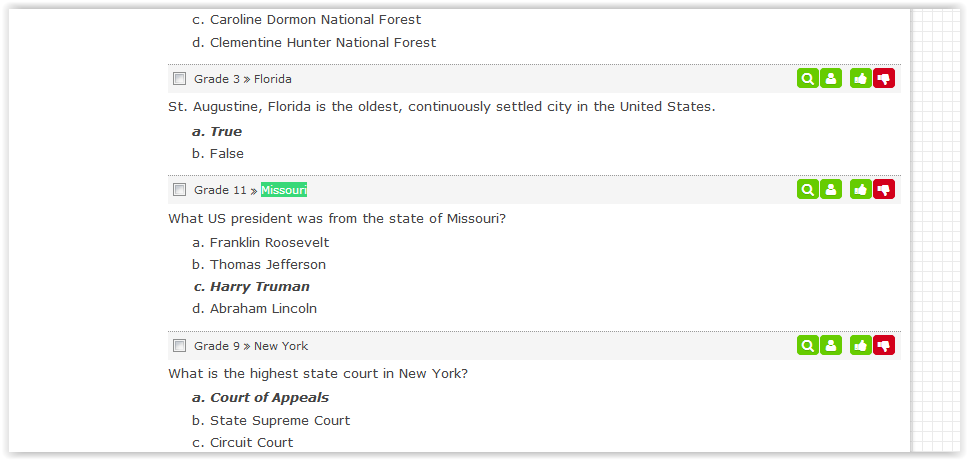The height and width of the screenshot is (460, 968).
Task: Click person icon on Missouri question
Action: click(831, 190)
